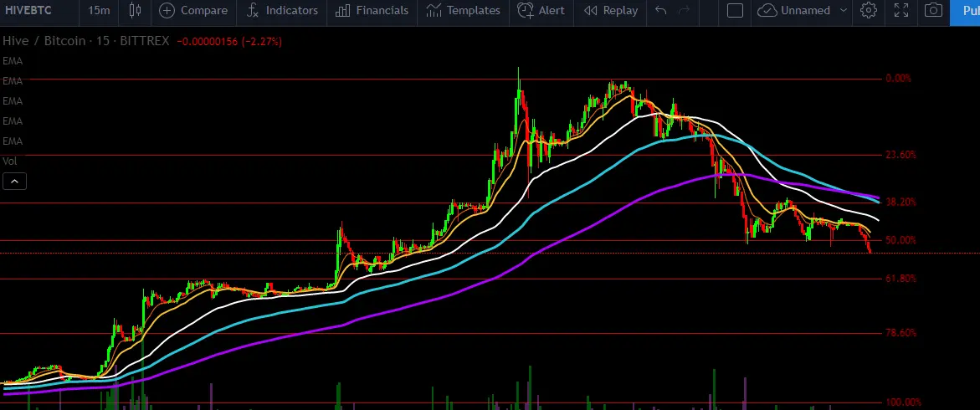
Task: Change the 15m timeframe interval
Action: coord(99,11)
